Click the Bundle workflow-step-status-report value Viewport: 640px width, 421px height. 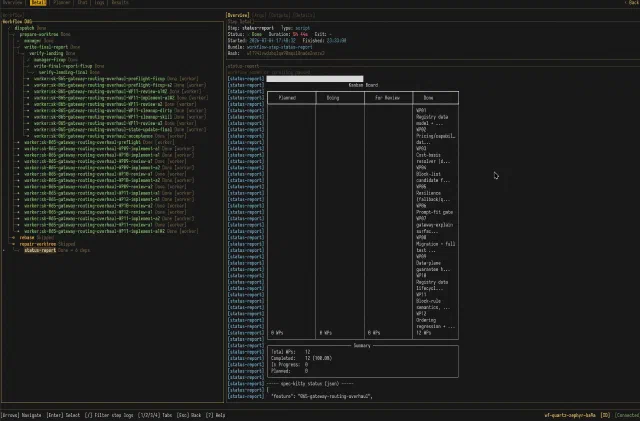[279, 47]
